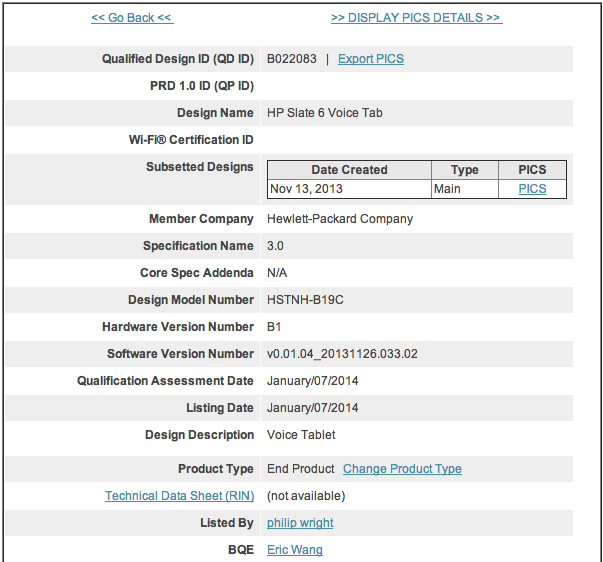The width and height of the screenshot is (603, 562).
Task: Click 'Change Product Type' link
Action: click(x=402, y=469)
